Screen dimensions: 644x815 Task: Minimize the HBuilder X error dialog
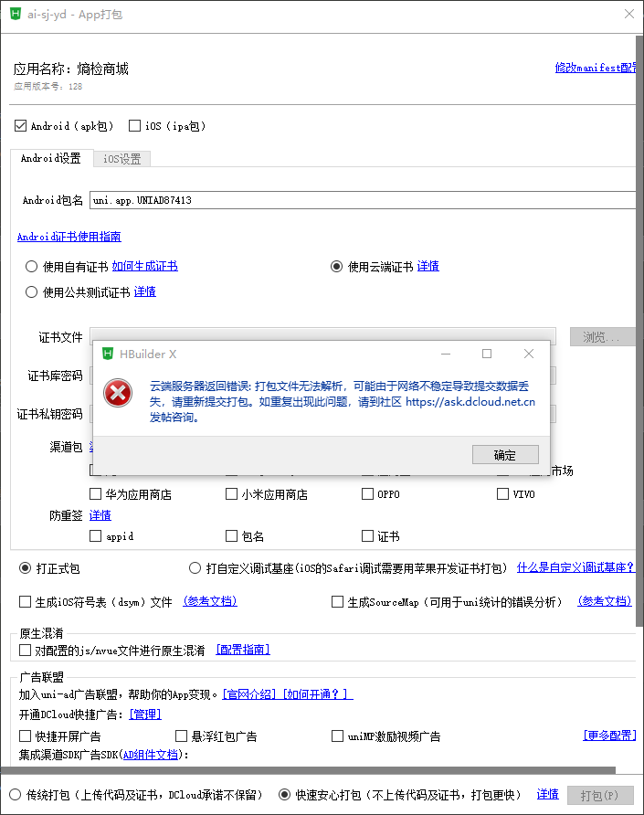click(446, 354)
